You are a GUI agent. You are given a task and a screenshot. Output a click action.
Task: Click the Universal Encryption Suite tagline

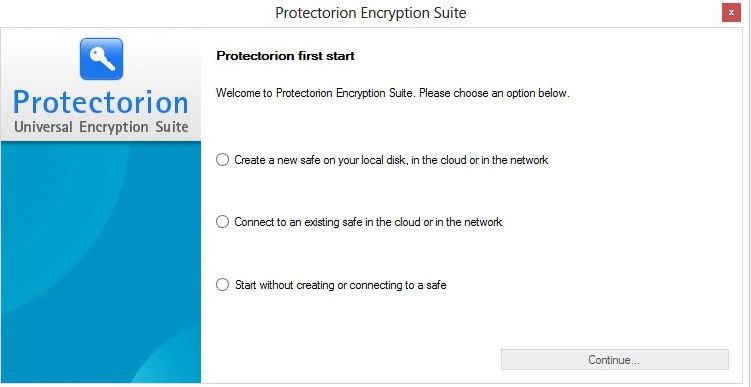pos(101,127)
